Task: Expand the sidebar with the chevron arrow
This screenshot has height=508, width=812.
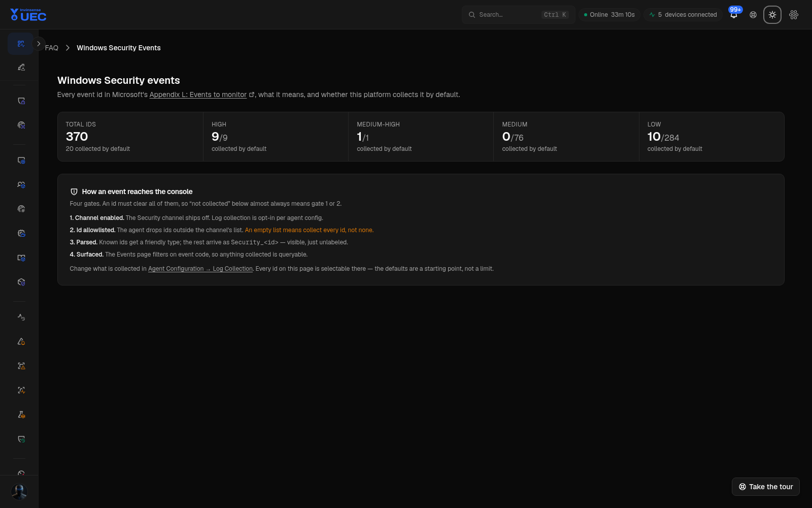Action: (x=39, y=44)
